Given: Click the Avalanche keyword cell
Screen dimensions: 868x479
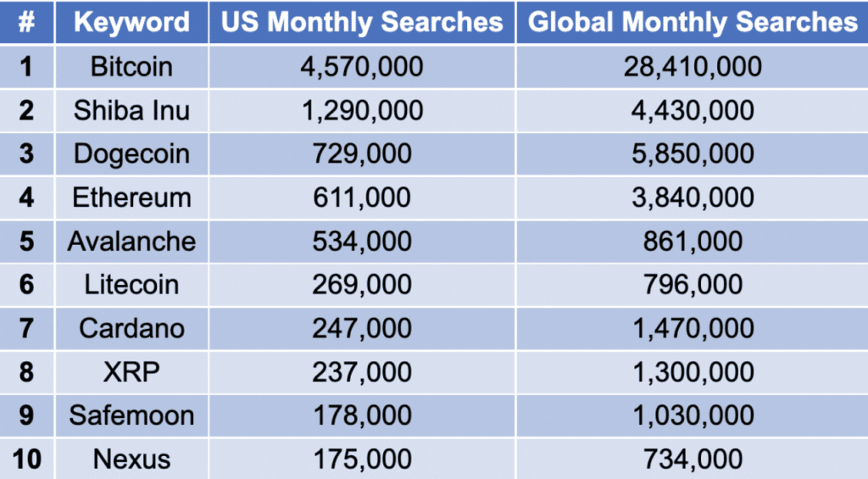Looking at the screenshot, I should 131,241.
